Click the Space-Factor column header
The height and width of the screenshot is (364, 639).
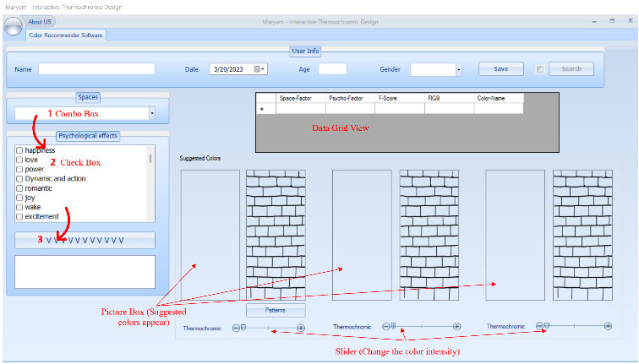(301, 98)
